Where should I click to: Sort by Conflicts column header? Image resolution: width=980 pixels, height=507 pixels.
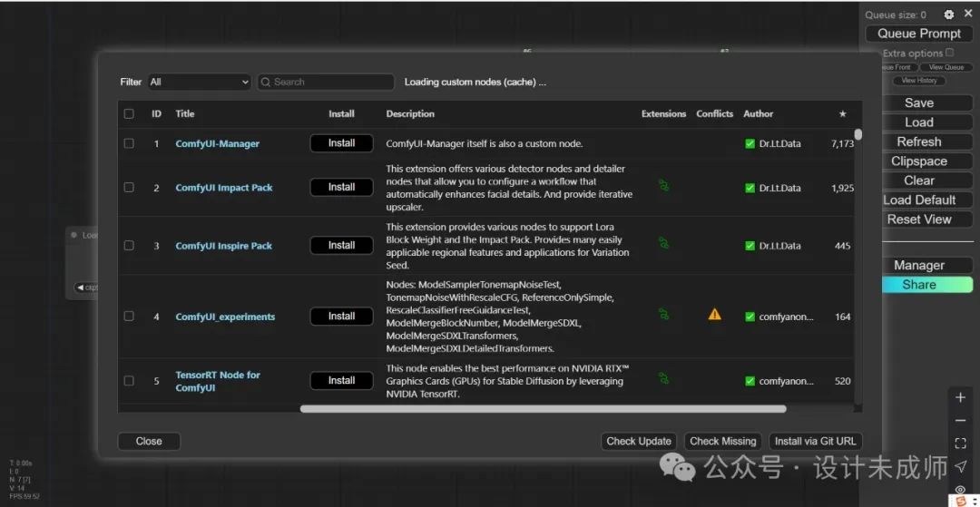click(714, 113)
